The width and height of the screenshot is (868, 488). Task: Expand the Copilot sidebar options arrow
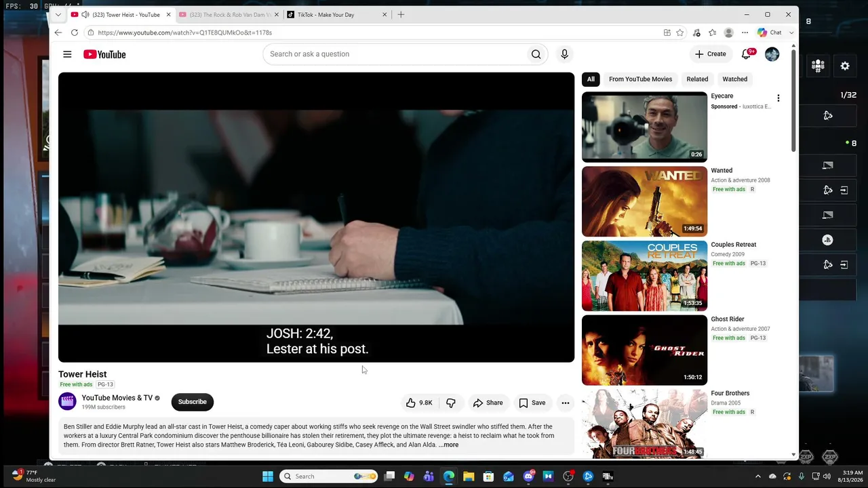[x=791, y=33]
